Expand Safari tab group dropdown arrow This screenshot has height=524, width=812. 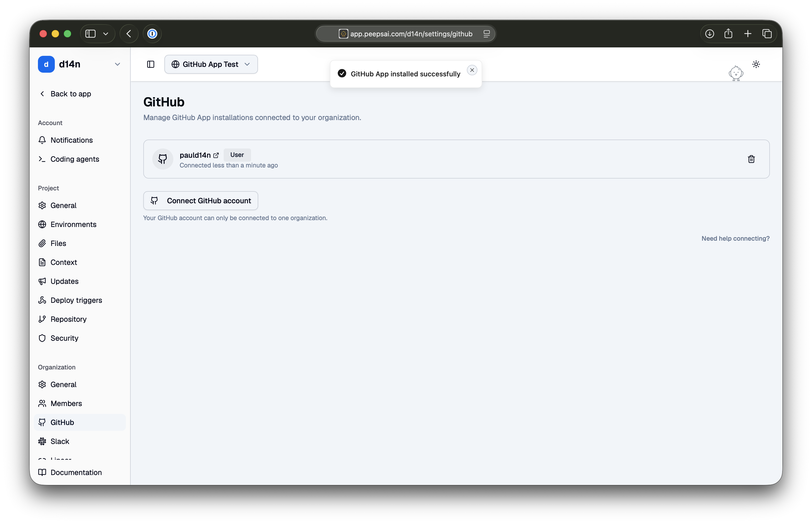[106, 34]
